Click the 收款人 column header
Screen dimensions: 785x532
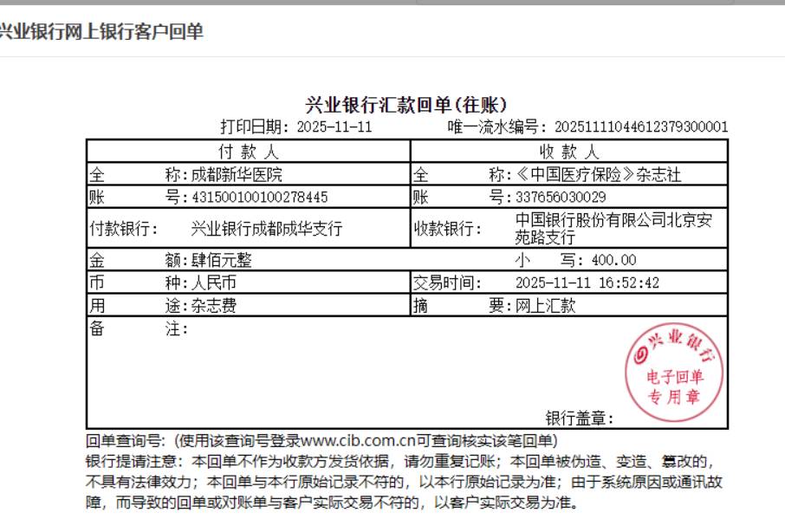[x=569, y=152]
